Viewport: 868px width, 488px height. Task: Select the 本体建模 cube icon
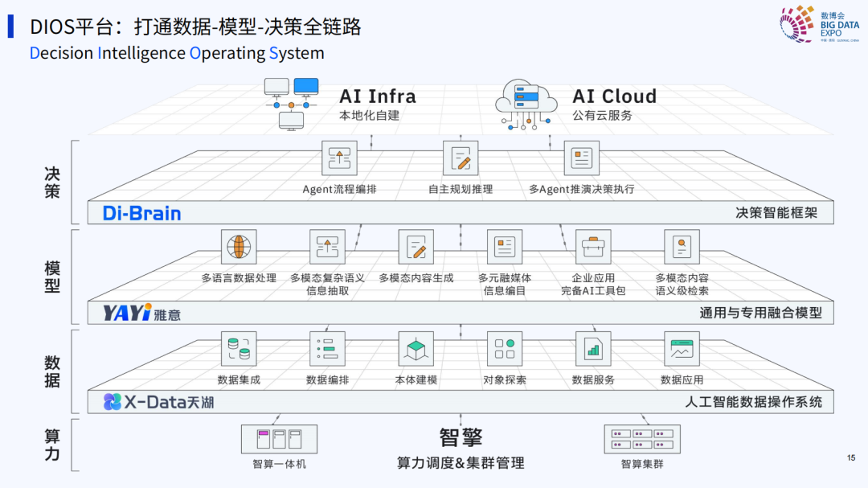[416, 349]
